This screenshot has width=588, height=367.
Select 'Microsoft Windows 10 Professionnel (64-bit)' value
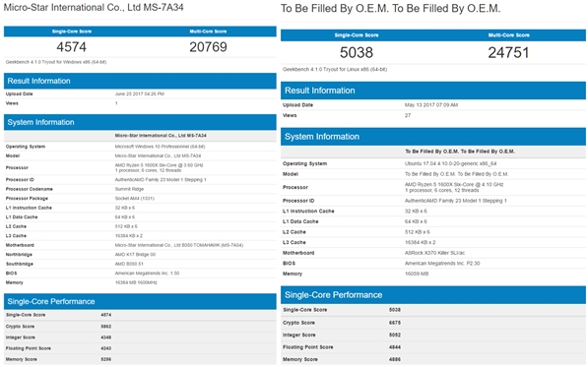tap(160, 147)
